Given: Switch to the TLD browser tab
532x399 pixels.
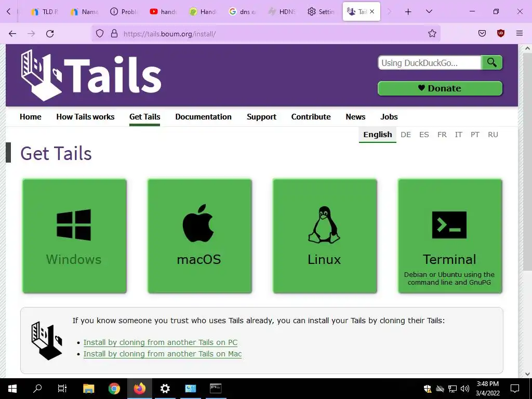Looking at the screenshot, I should [x=45, y=12].
